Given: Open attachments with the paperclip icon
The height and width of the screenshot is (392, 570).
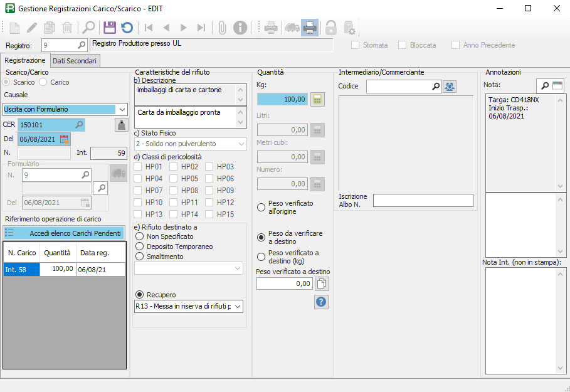Looking at the screenshot, I should click(222, 28).
